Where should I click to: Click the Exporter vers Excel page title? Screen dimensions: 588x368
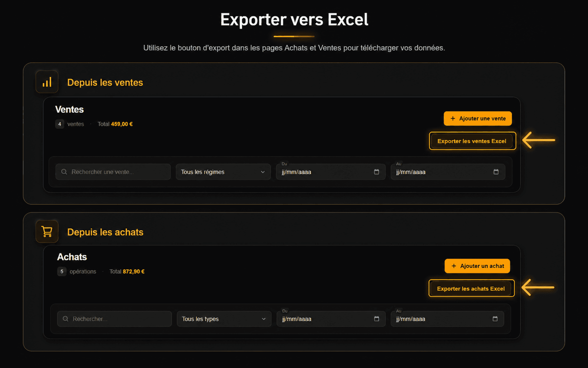point(294,19)
